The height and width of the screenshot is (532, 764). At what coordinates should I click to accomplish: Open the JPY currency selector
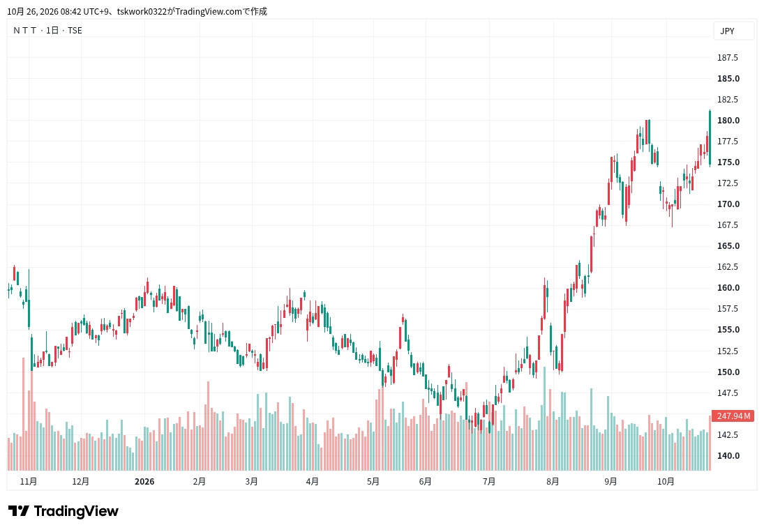733,31
